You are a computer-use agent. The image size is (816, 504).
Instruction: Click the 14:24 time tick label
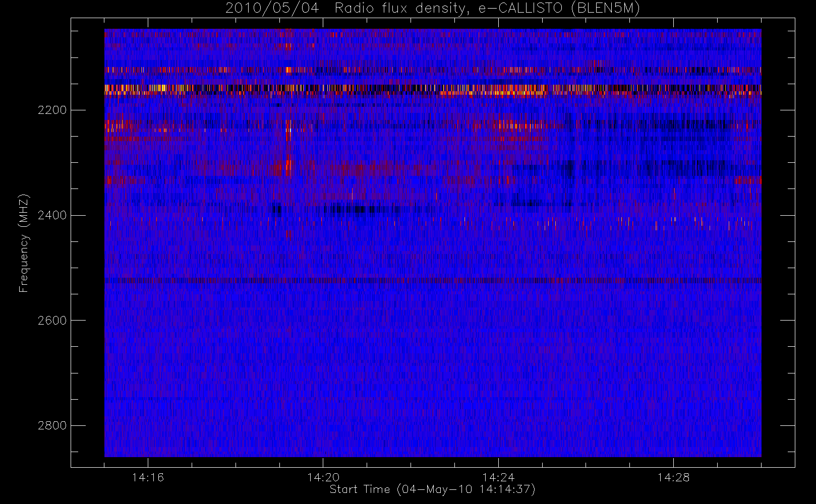498,477
